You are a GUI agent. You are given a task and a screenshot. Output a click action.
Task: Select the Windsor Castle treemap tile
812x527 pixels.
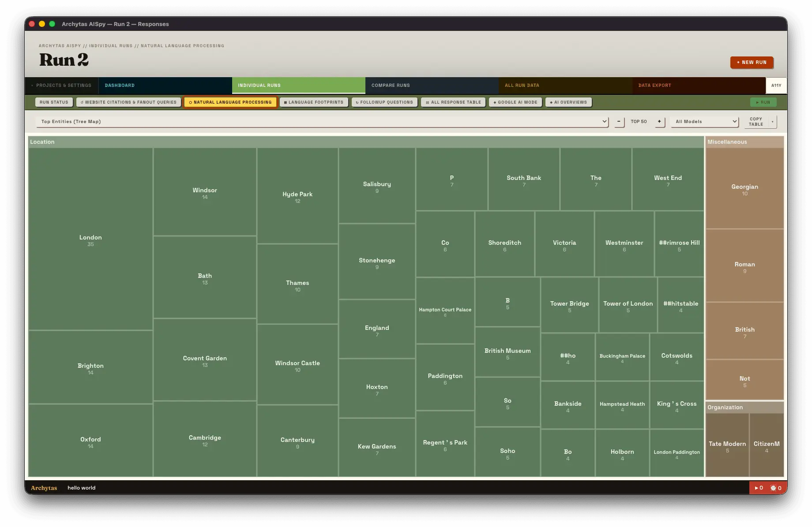(x=297, y=365)
